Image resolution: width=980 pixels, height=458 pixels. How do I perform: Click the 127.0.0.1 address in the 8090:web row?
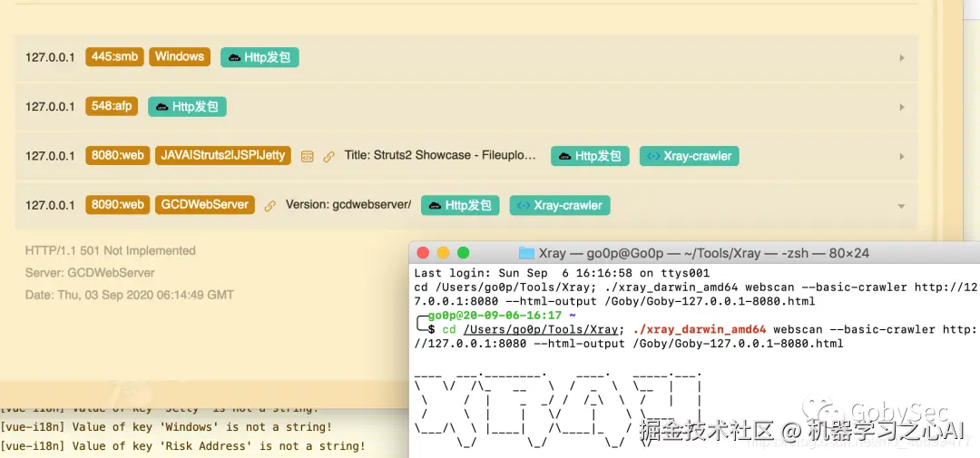coord(50,206)
